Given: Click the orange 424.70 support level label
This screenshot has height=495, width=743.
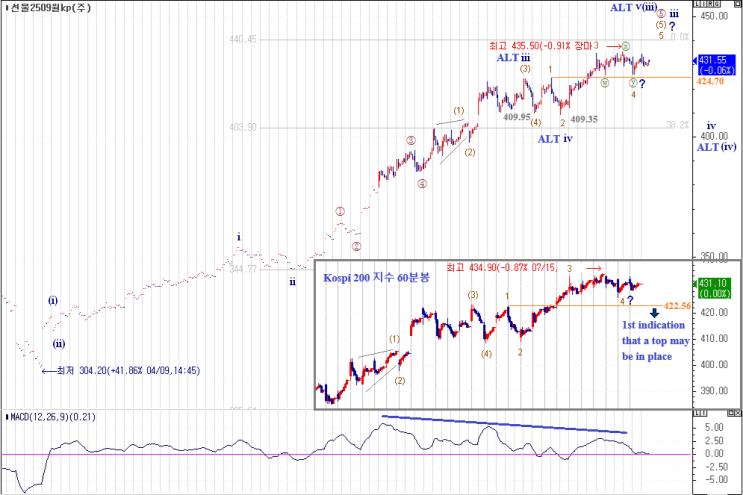Looking at the screenshot, I should [x=710, y=81].
